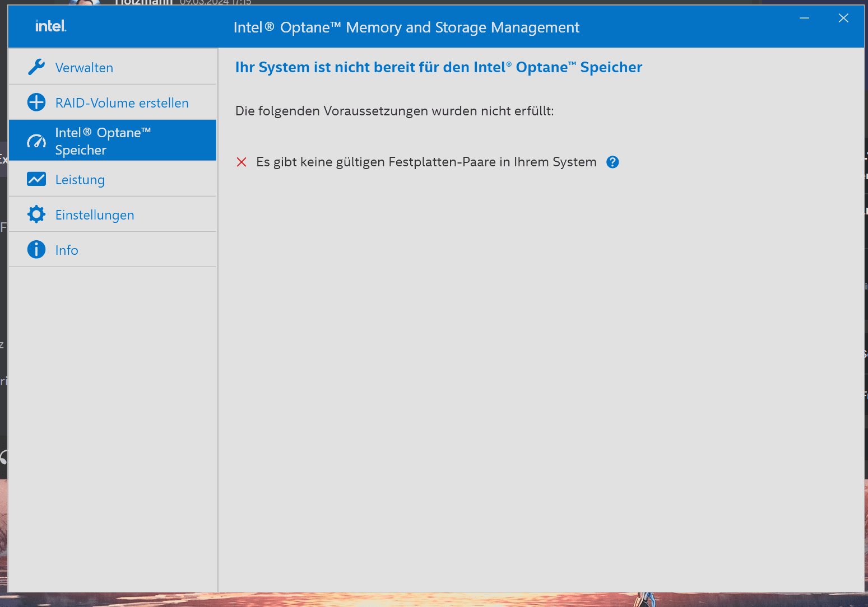Screen dimensions: 868x607
Task: Select Intel Optane Speicher menu entry
Action: (113, 141)
